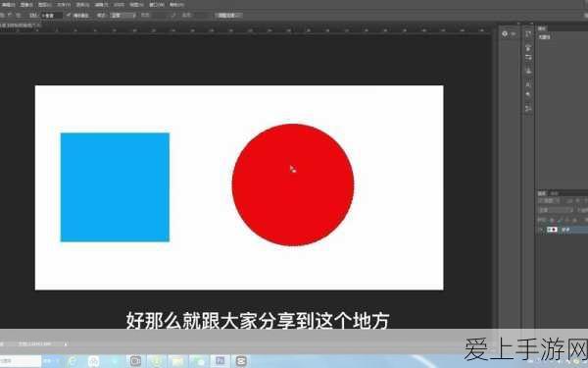The image size is (588, 368).
Task: Click the round wheel icon left of the panel strip
Action: 505,33
